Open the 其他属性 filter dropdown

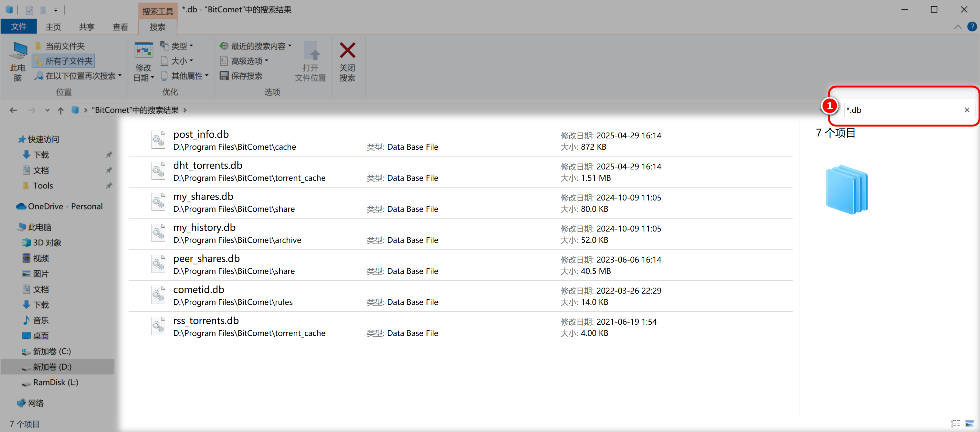[185, 76]
